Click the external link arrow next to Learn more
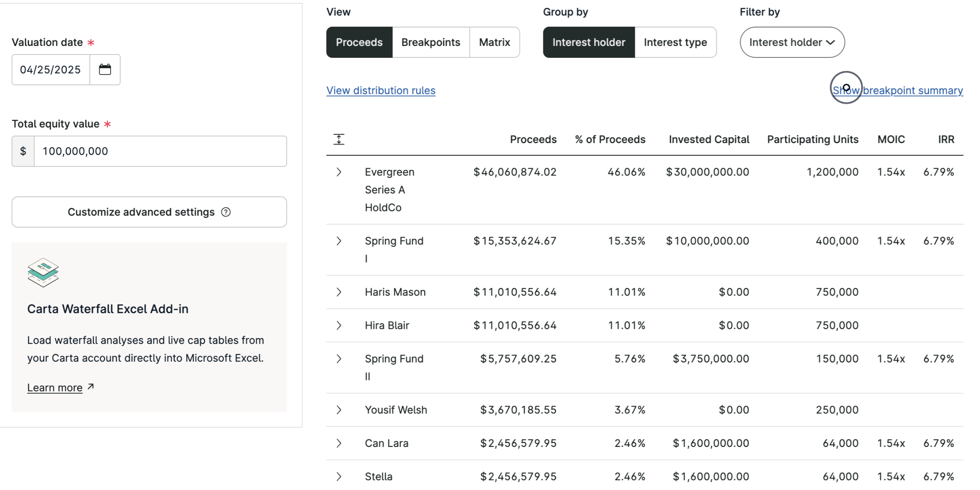The height and width of the screenshot is (490, 980). tap(91, 386)
